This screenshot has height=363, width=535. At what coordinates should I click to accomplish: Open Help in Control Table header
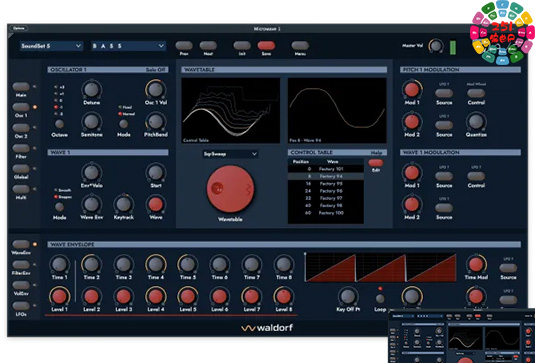tap(376, 153)
